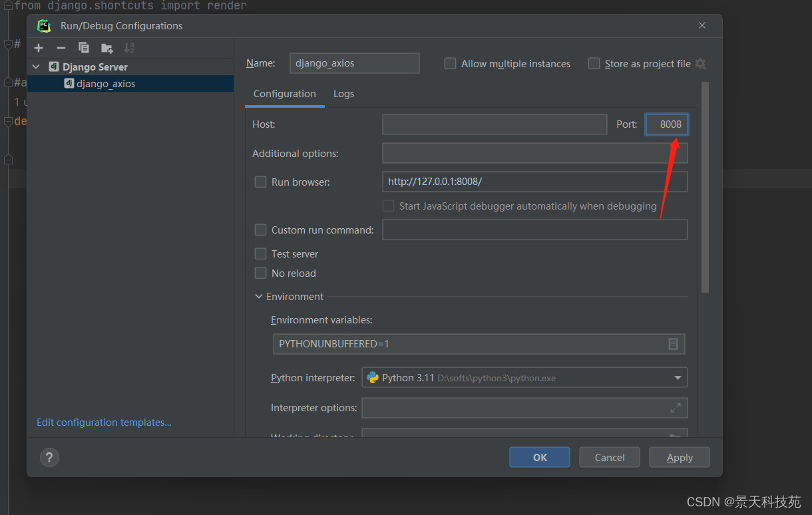Enable Allow multiple instances checkbox
Viewport: 812px width, 515px height.
pos(450,63)
